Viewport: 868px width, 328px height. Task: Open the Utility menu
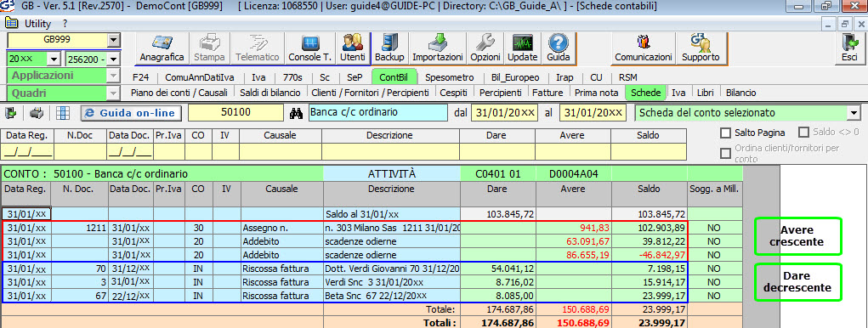pyautogui.click(x=37, y=23)
